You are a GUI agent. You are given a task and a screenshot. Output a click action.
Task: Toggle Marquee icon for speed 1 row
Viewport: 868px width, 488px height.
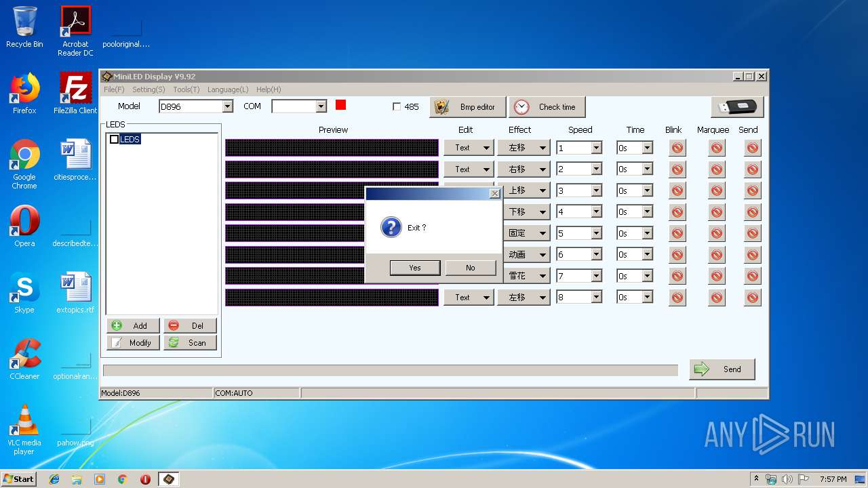[717, 148]
